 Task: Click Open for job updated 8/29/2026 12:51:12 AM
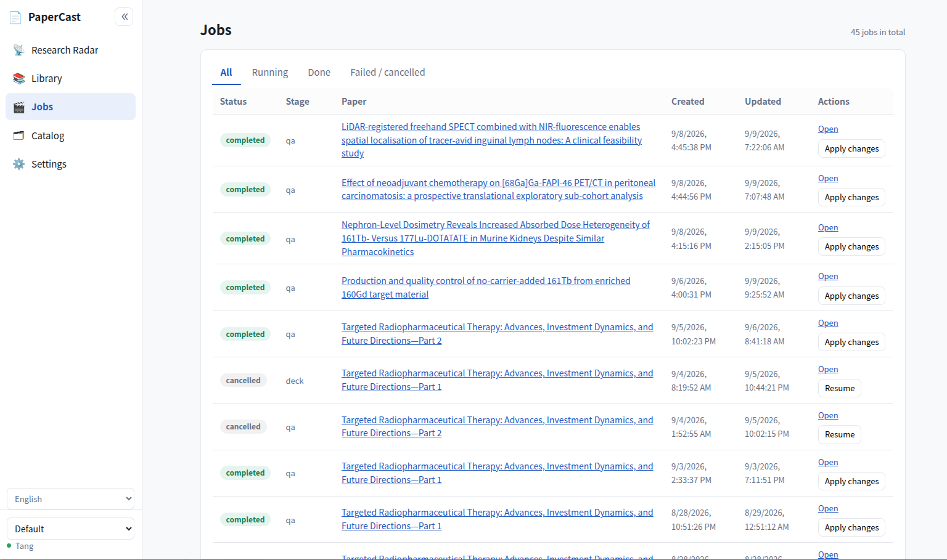click(828, 508)
